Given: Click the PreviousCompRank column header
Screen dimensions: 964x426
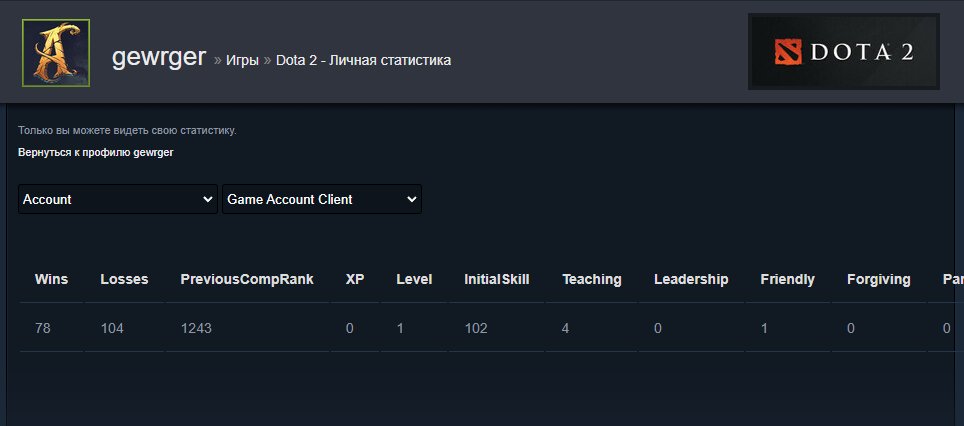Looking at the screenshot, I should pyautogui.click(x=247, y=280).
